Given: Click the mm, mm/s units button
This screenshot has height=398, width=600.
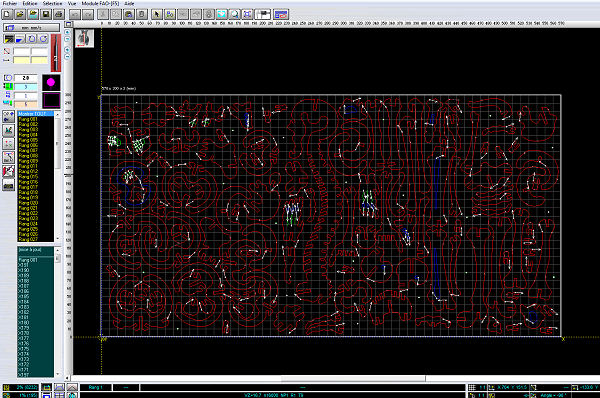Looking at the screenshot, I should pos(32,28).
